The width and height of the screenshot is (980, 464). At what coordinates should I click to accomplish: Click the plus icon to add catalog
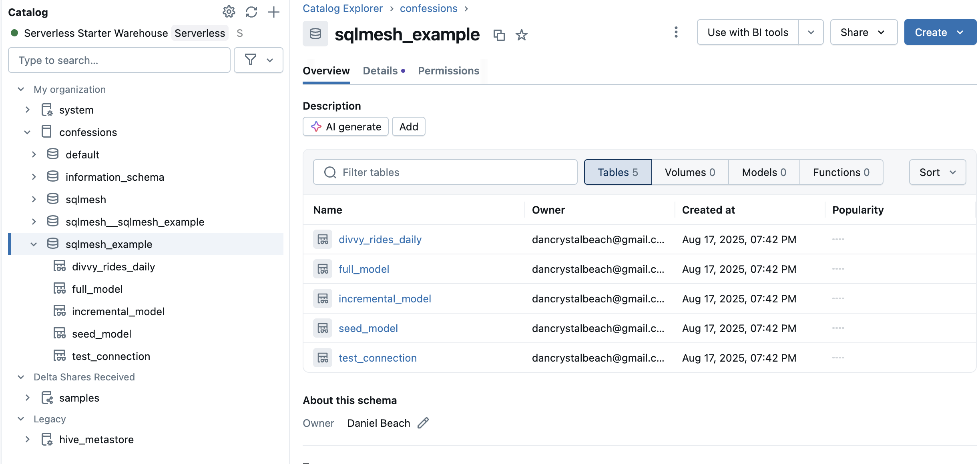tap(274, 12)
